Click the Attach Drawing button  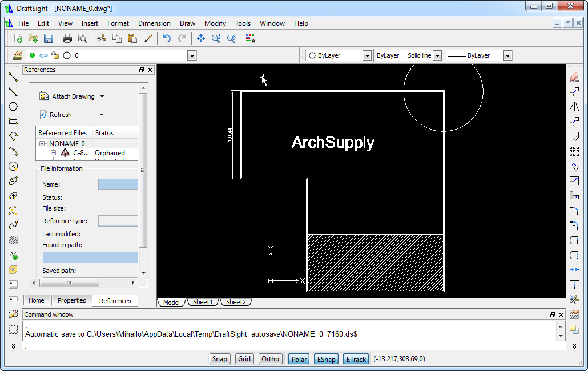click(67, 96)
